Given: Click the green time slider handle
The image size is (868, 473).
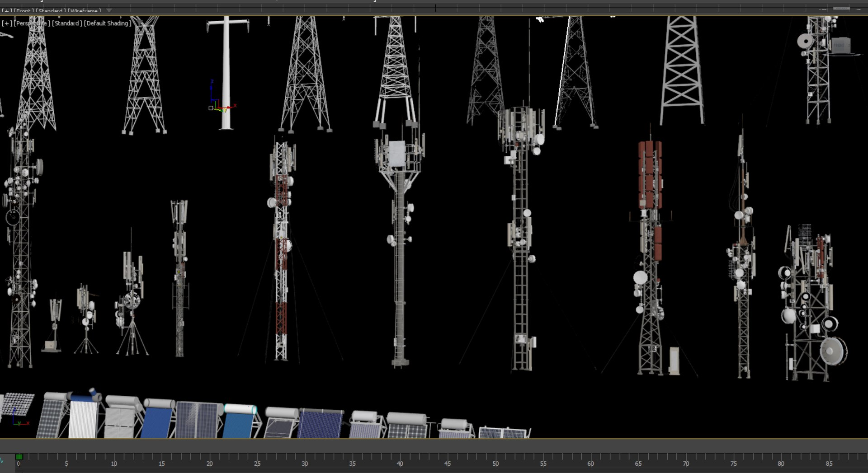Looking at the screenshot, I should click(19, 457).
